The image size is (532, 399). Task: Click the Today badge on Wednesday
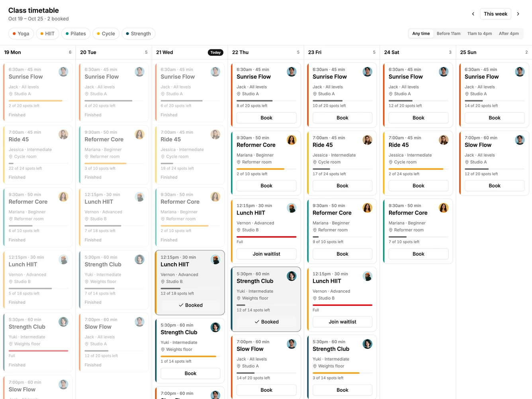[215, 53]
